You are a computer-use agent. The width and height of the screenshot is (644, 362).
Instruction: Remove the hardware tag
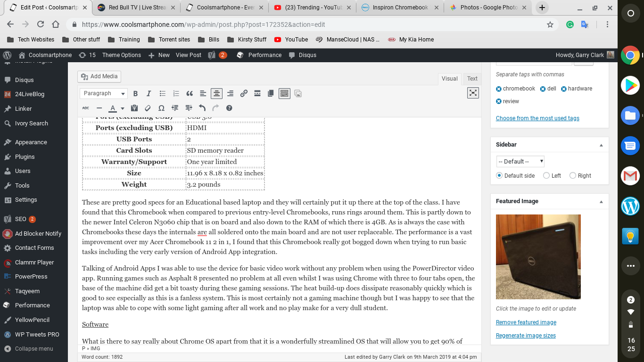tap(564, 89)
